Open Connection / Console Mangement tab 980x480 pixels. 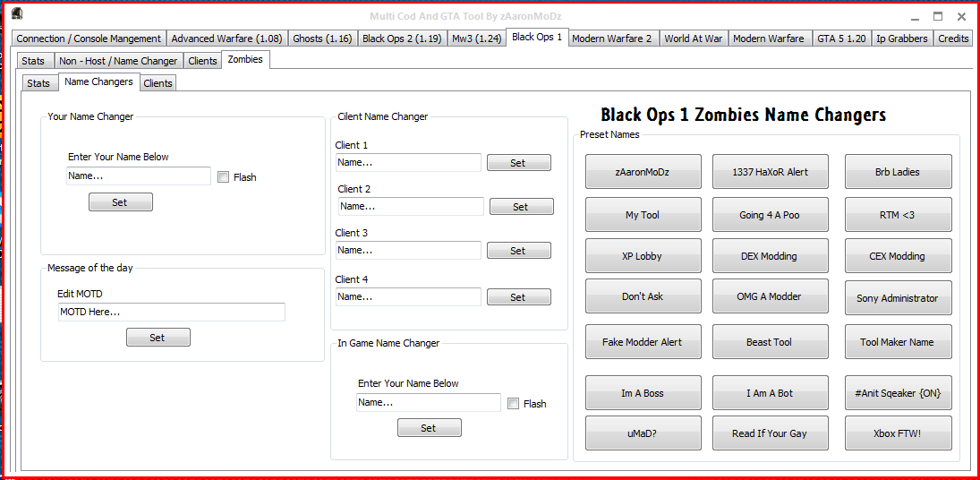click(89, 39)
